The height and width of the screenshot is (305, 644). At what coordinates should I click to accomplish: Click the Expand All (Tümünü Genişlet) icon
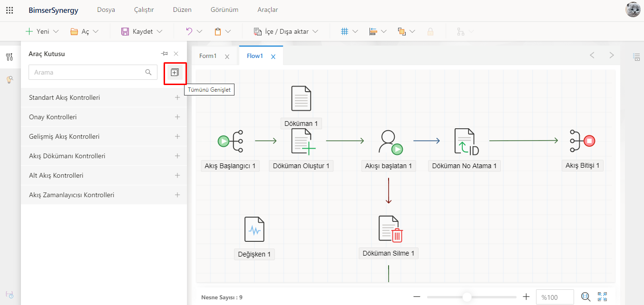(x=175, y=73)
